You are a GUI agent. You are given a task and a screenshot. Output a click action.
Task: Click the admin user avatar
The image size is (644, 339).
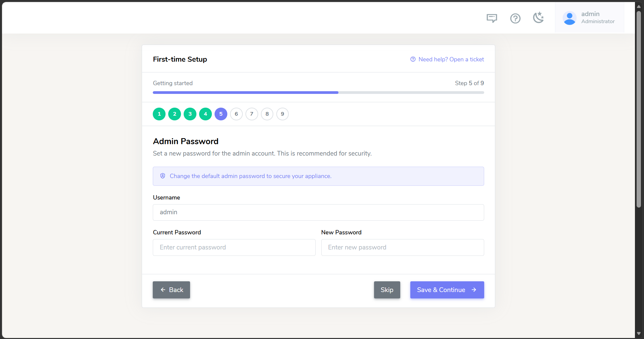click(x=569, y=18)
